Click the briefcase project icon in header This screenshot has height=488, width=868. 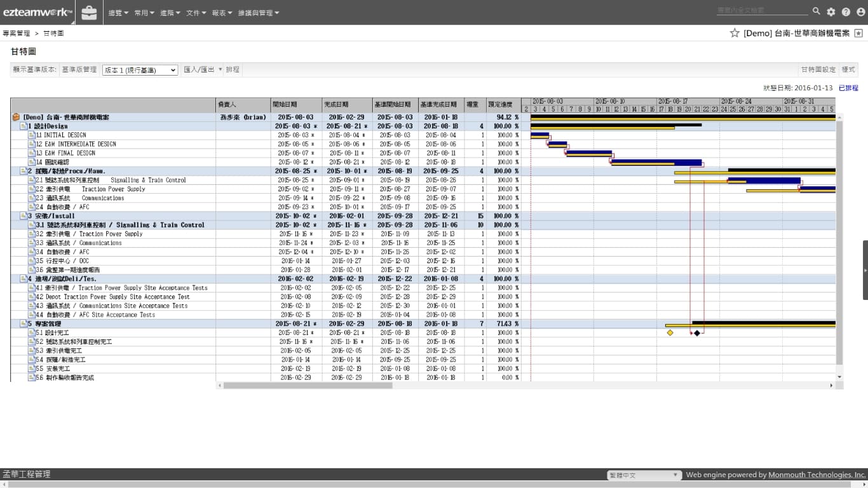pyautogui.click(x=90, y=12)
